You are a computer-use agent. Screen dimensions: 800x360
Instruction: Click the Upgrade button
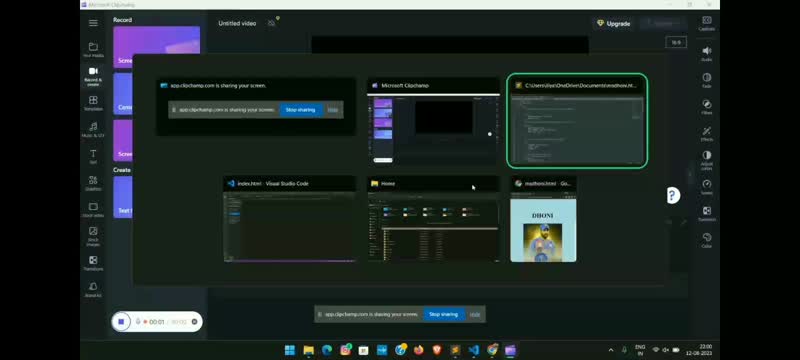(x=614, y=23)
